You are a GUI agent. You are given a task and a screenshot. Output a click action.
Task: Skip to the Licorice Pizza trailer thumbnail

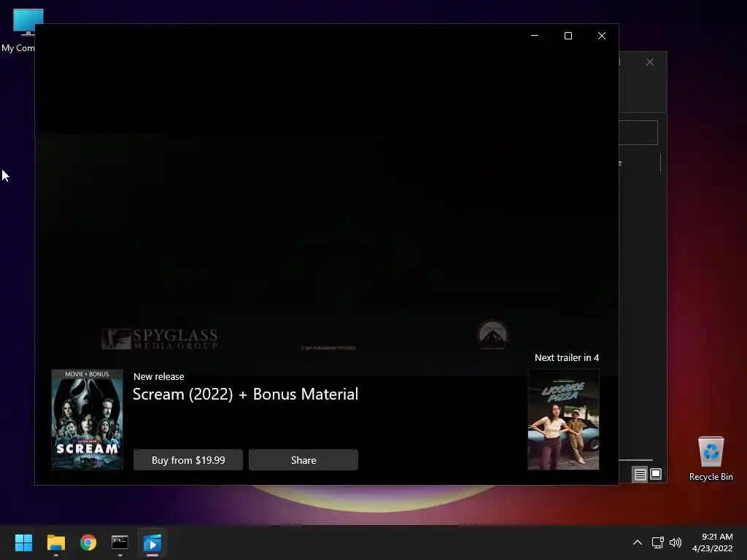pos(563,419)
